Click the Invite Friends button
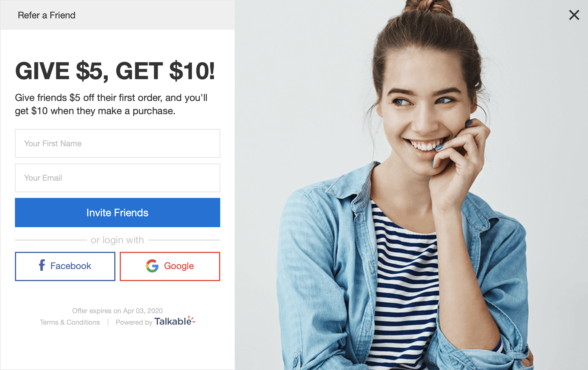This screenshot has width=588, height=370. (x=117, y=213)
